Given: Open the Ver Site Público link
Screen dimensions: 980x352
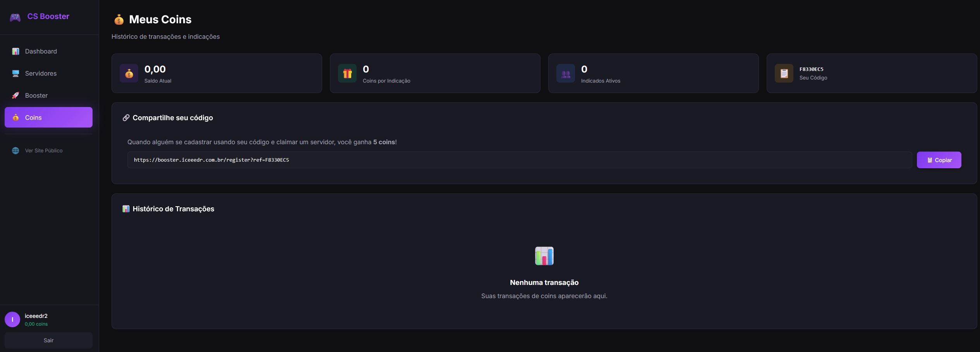Looking at the screenshot, I should click(x=44, y=150).
